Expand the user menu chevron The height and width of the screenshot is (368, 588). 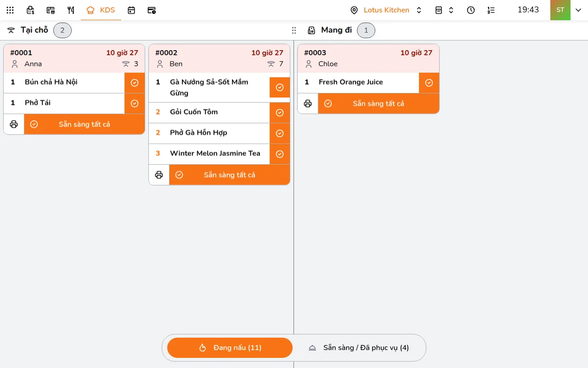578,10
